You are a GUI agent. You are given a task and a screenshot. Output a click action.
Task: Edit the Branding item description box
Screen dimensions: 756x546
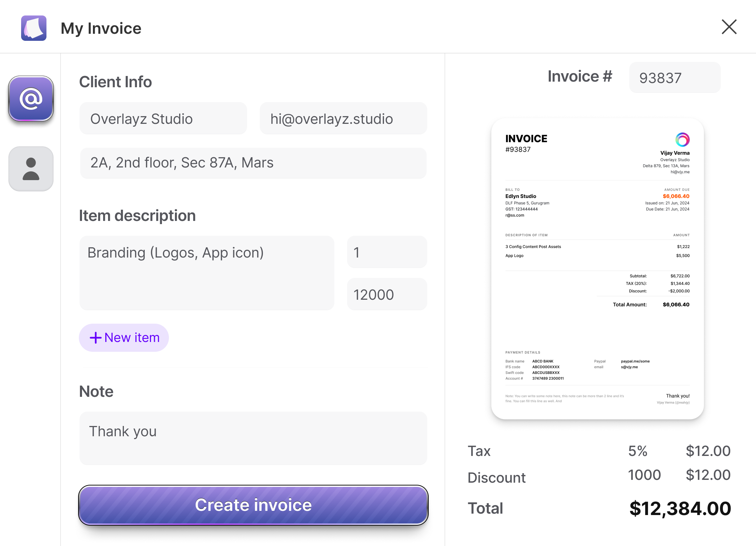coord(207,273)
